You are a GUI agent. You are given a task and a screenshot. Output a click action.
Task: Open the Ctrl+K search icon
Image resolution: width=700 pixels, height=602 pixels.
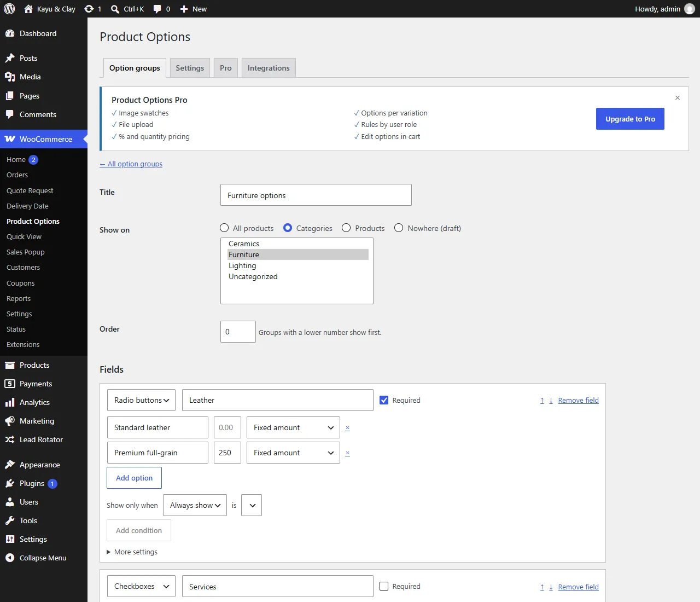coord(115,9)
